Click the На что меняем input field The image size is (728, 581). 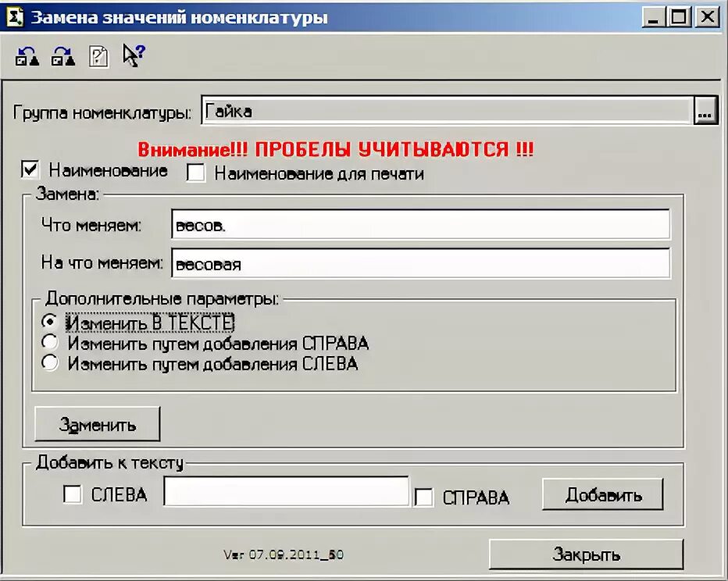[x=421, y=264]
